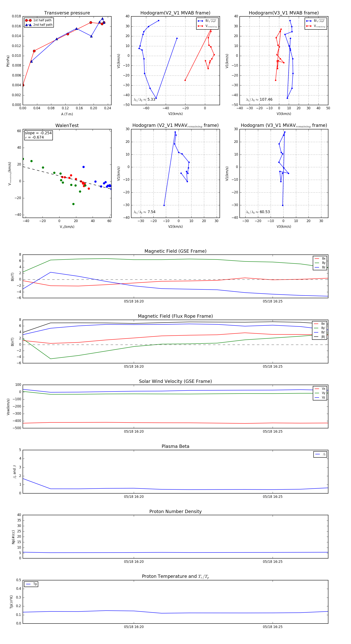Click the 'Plasma Beta' plot title
351x644 pixels.
coord(175,447)
